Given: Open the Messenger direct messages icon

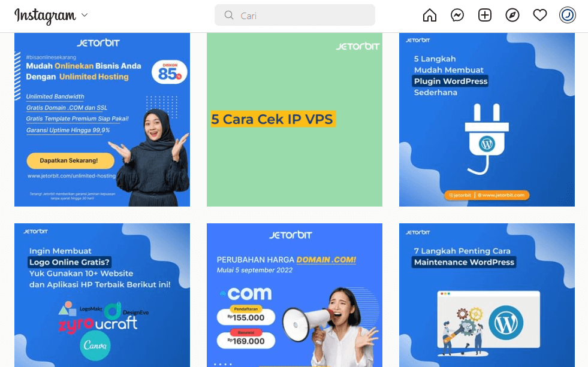Looking at the screenshot, I should [457, 16].
